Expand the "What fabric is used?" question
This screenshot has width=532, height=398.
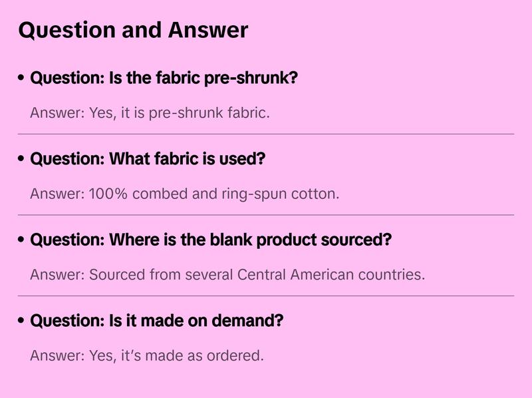pyautogui.click(x=148, y=159)
